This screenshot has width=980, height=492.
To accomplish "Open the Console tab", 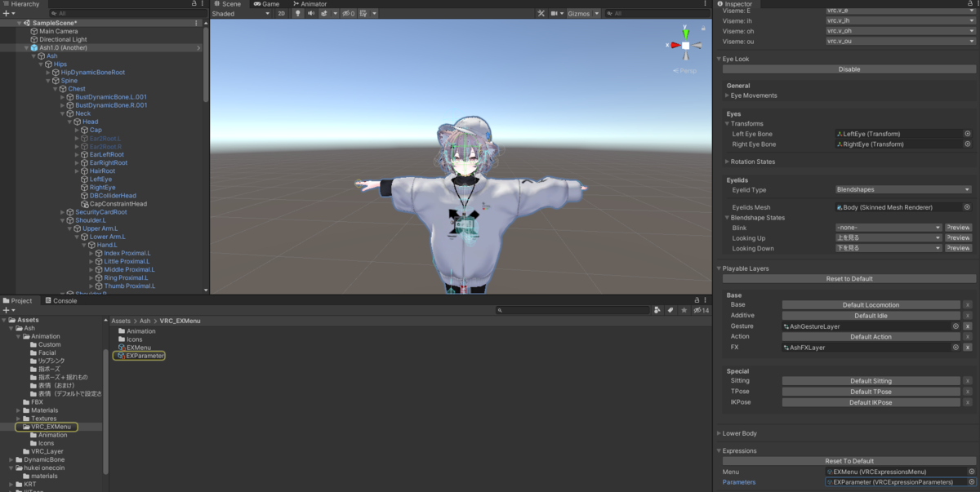I will (x=60, y=300).
